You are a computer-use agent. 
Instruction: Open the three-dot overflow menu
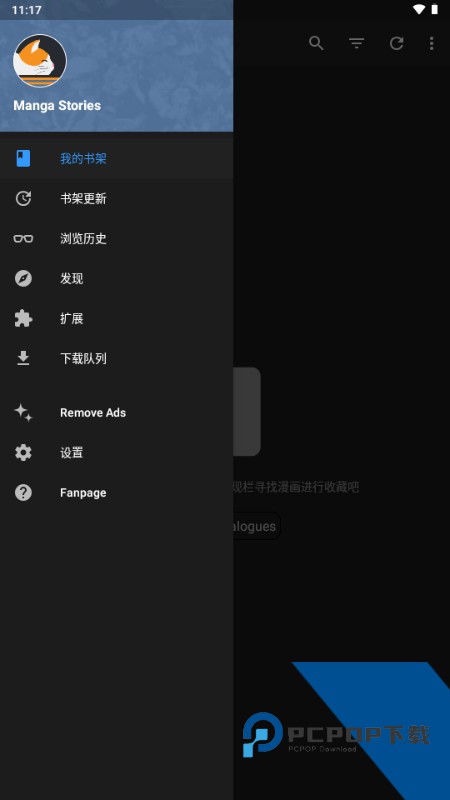click(x=432, y=43)
